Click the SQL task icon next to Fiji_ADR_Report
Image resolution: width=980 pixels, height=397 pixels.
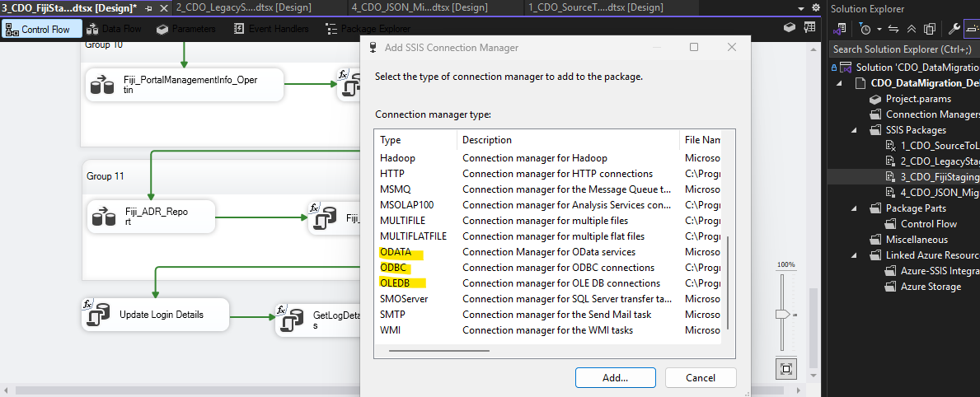coord(324,217)
